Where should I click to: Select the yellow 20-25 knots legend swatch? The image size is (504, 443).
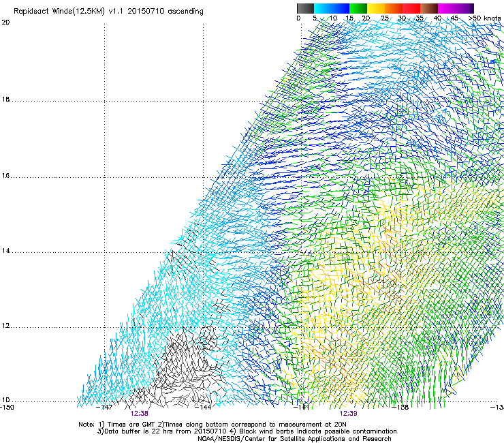(375, 8)
